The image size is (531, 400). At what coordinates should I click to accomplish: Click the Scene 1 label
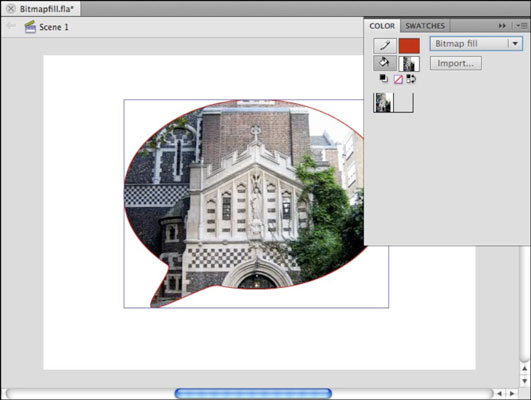click(x=54, y=27)
